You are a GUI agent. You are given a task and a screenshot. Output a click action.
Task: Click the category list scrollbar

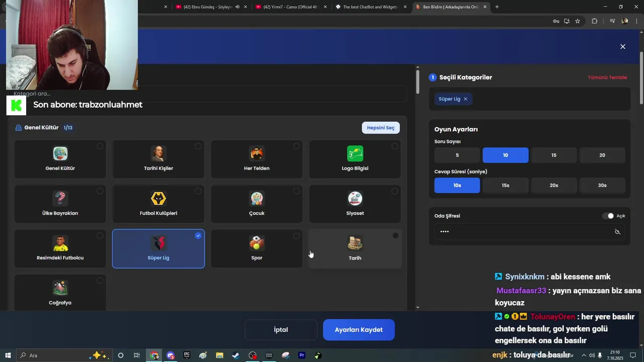pos(418,82)
